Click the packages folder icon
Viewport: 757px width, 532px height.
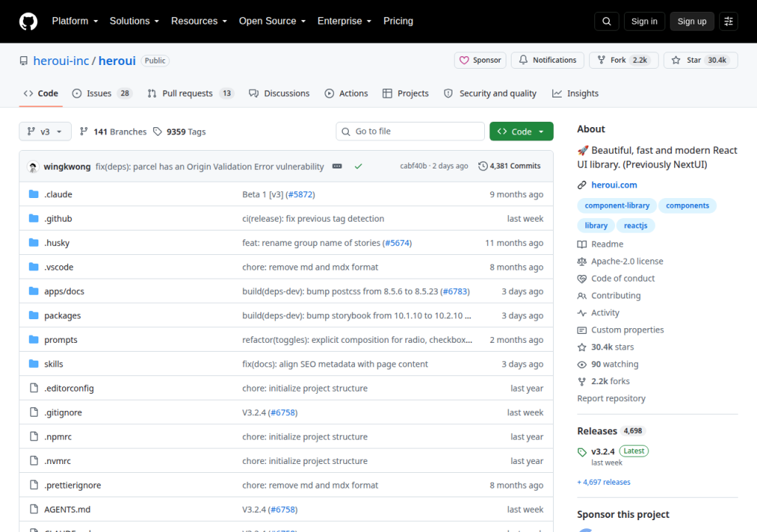pos(33,316)
